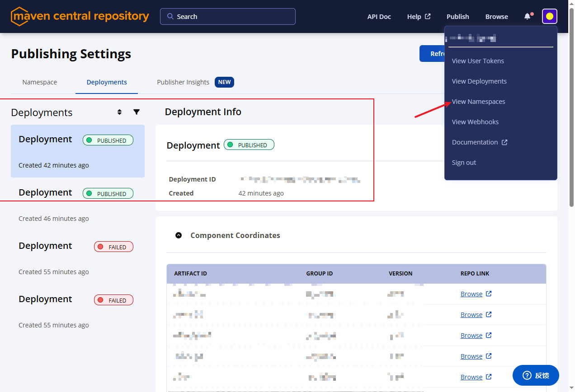Go to Publish in the top navigation
Image resolution: width=575 pixels, height=392 pixels.
pyautogui.click(x=458, y=16)
